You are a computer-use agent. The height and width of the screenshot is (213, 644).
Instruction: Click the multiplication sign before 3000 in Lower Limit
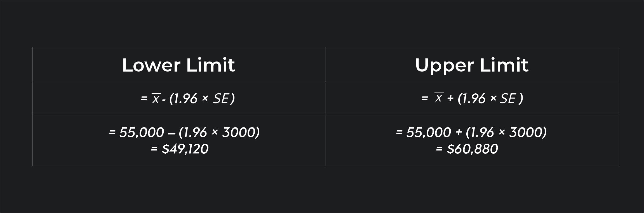pyautogui.click(x=215, y=132)
